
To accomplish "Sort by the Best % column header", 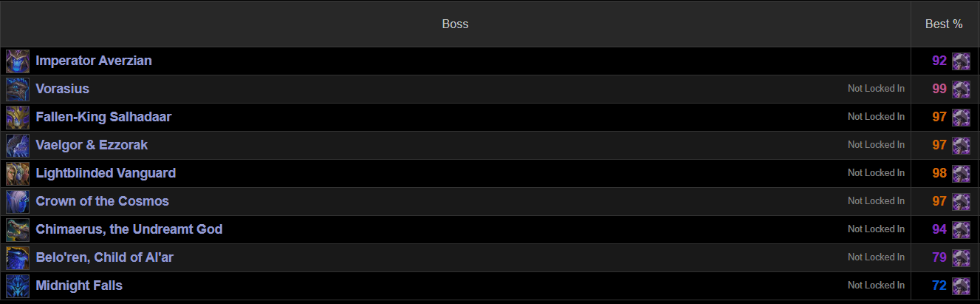I will click(x=944, y=24).
